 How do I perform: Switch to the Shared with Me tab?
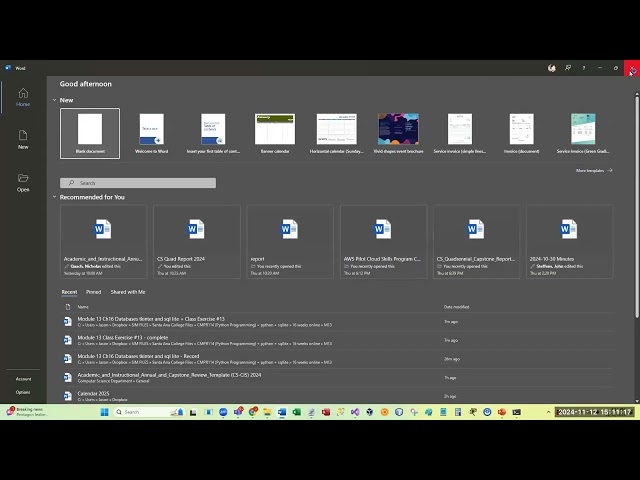point(128,292)
